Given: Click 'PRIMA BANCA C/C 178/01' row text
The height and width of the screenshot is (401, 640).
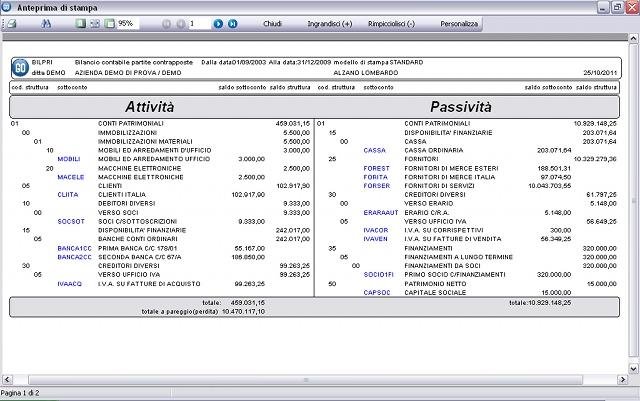Looking at the screenshot, I should coord(138,248).
